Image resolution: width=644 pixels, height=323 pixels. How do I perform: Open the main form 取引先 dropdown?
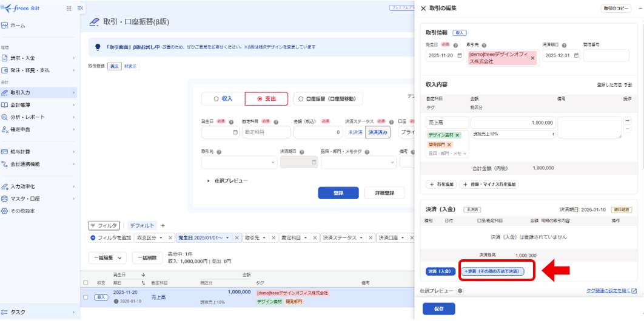point(239,162)
